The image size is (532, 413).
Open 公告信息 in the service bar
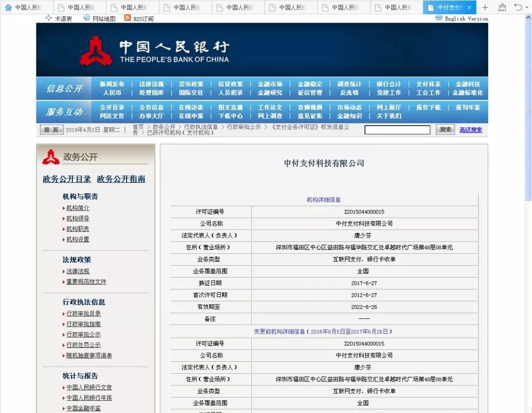151,107
